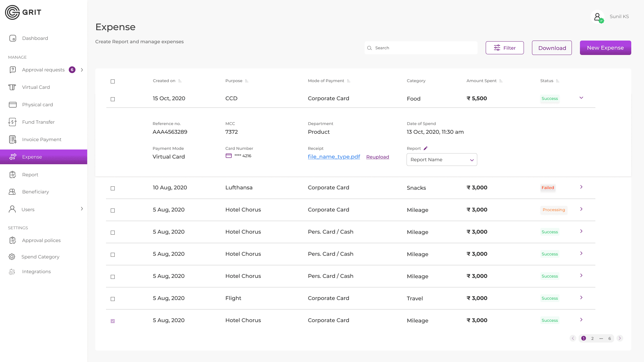Expand the Lufthansa row details chevron
Viewport: 644px width, 362px height.
581,187
